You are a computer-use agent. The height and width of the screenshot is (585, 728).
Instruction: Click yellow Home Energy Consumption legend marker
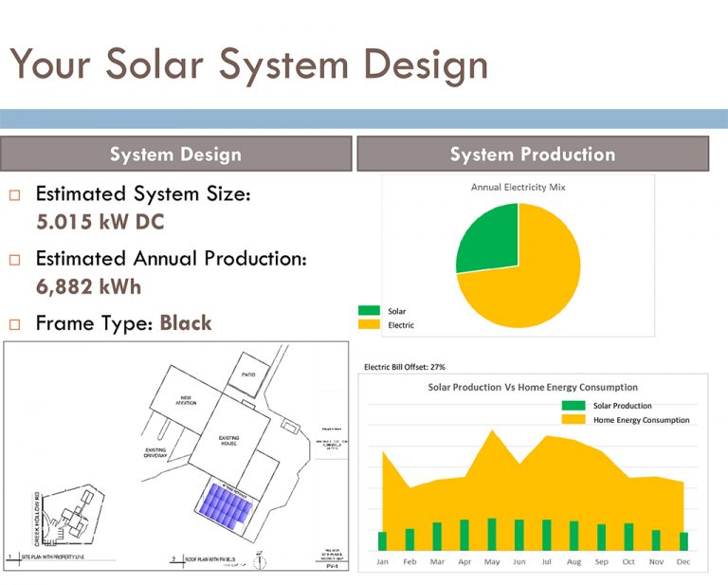click(x=574, y=419)
